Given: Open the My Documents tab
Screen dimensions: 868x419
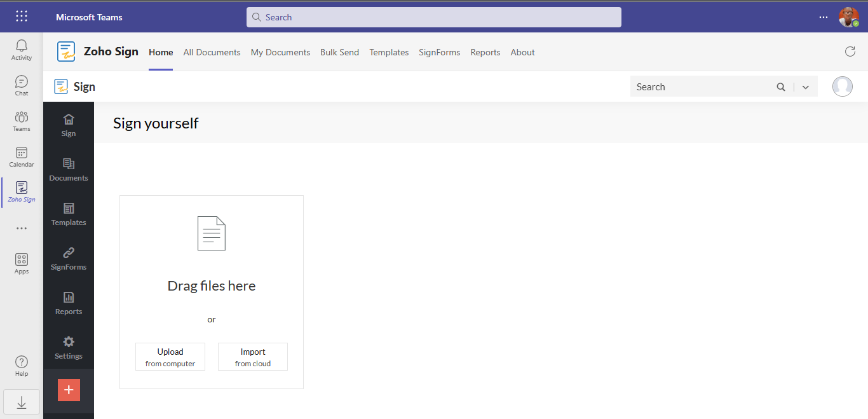Looking at the screenshot, I should tap(280, 52).
